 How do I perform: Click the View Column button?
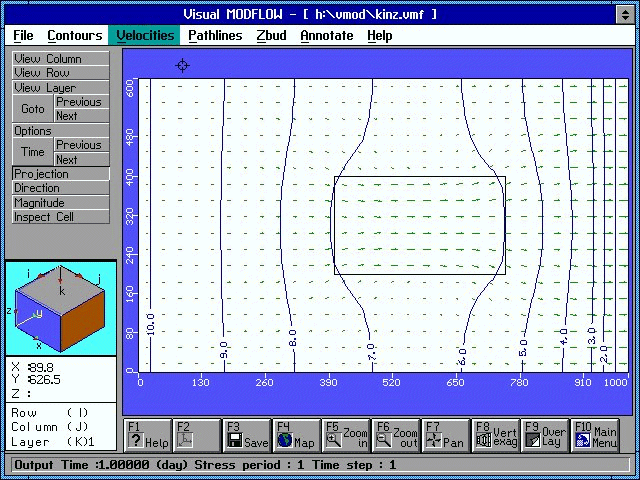61,58
